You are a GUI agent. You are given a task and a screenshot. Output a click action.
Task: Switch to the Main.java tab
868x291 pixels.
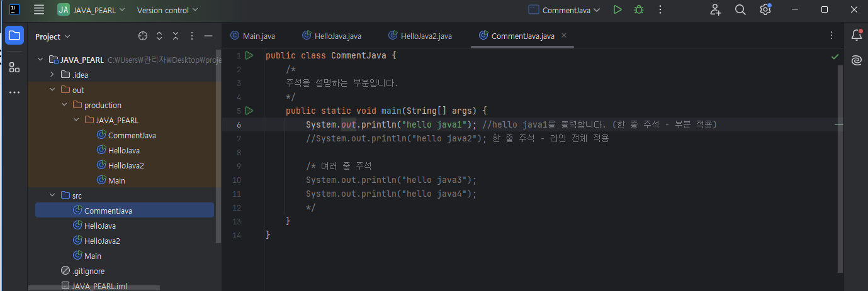[252, 36]
